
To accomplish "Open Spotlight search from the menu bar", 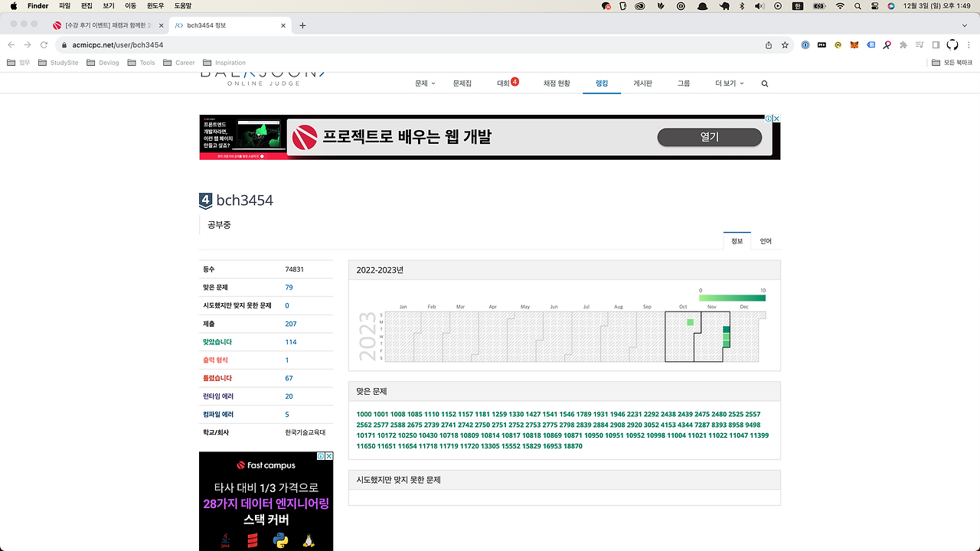I will point(857,6).
